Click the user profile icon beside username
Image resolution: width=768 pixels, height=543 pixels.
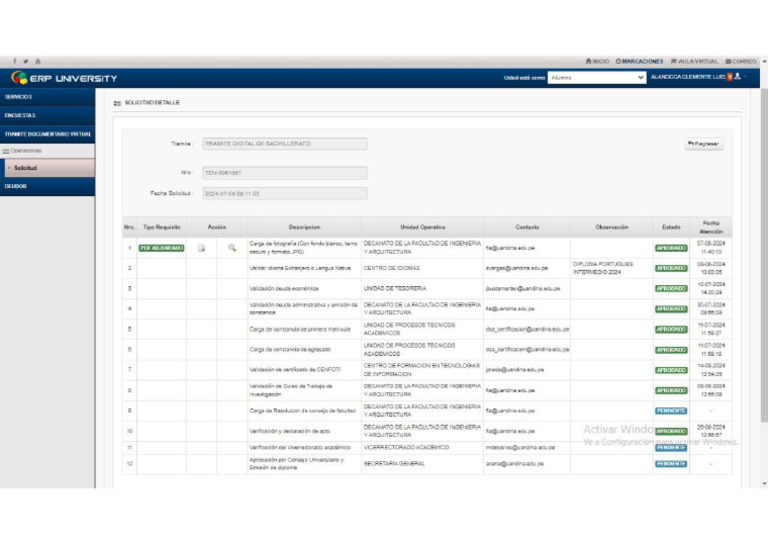point(737,77)
